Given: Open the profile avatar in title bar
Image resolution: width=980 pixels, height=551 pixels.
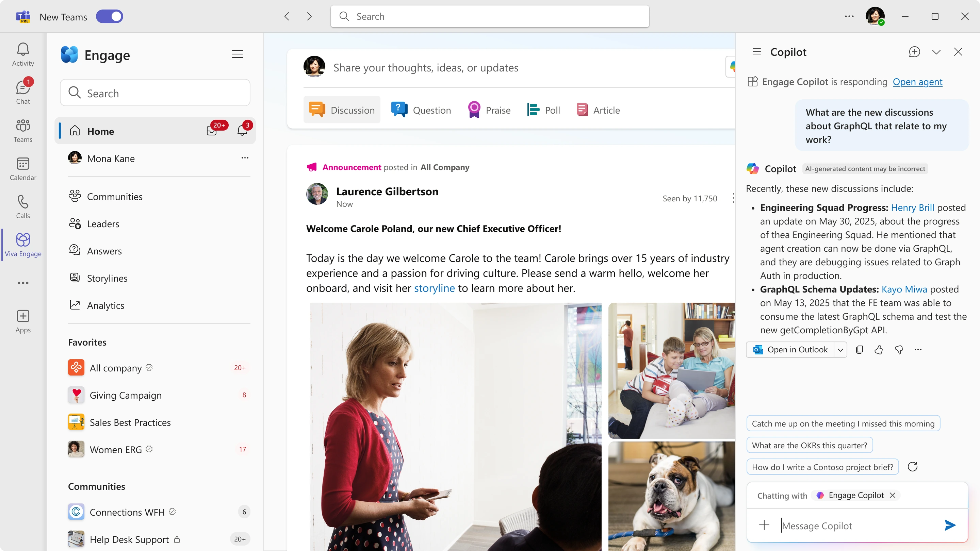Looking at the screenshot, I should coord(875,16).
